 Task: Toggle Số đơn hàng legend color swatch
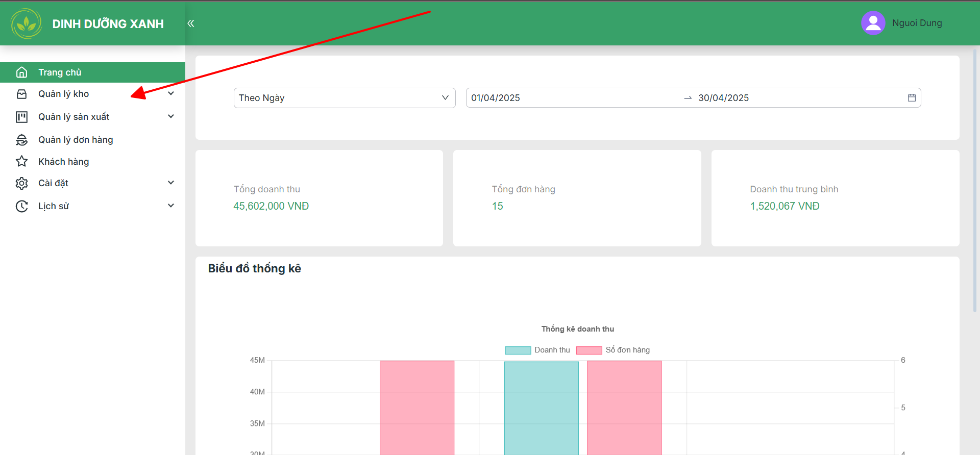(589, 350)
